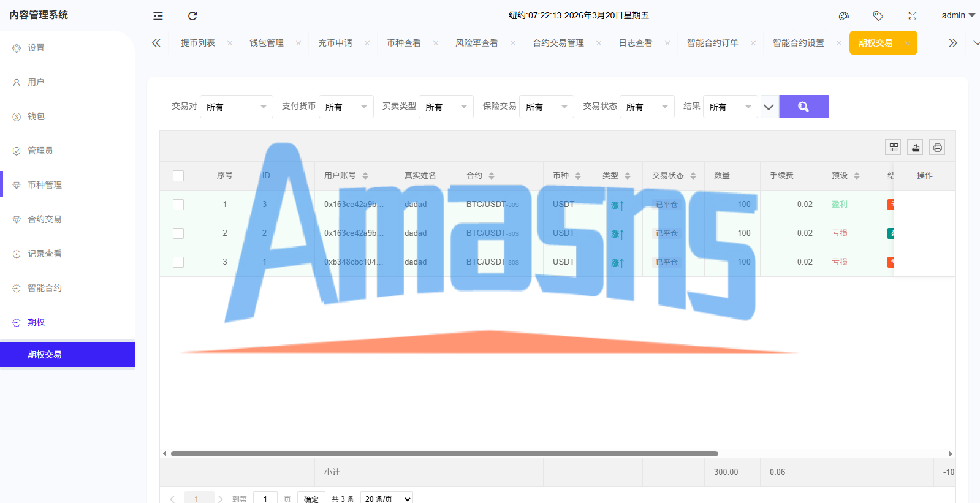Sort by 用户账号 column arrows
Viewport: 980px width, 503px height.
tap(365, 176)
